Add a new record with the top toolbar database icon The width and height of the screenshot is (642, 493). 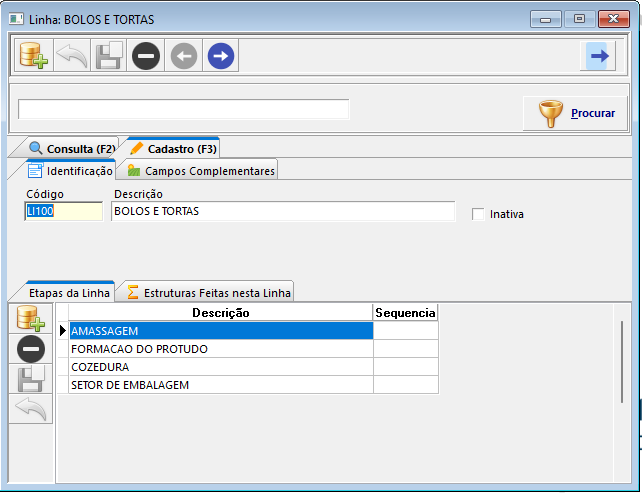(34, 55)
